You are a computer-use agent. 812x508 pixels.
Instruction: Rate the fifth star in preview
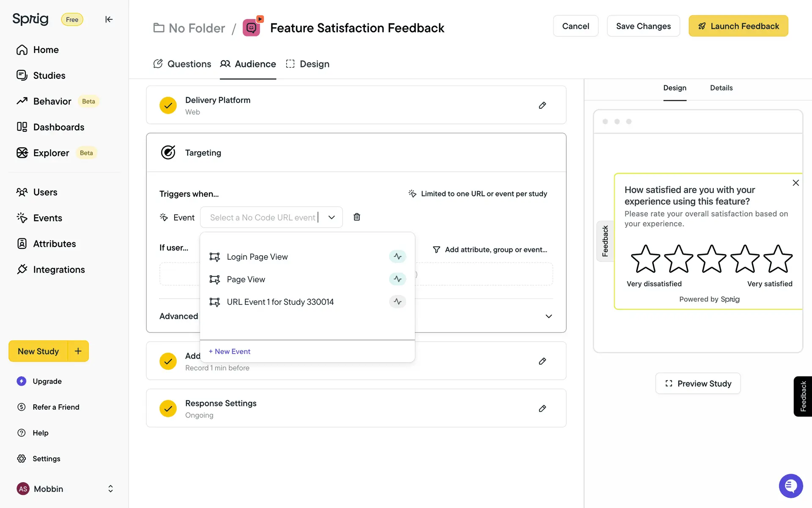tap(778, 259)
